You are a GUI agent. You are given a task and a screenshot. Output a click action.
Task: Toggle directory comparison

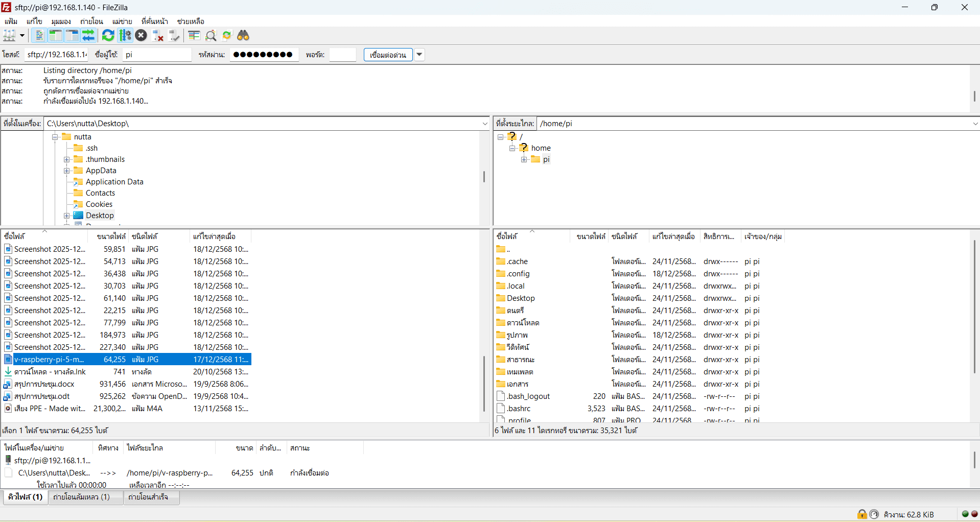click(x=211, y=35)
